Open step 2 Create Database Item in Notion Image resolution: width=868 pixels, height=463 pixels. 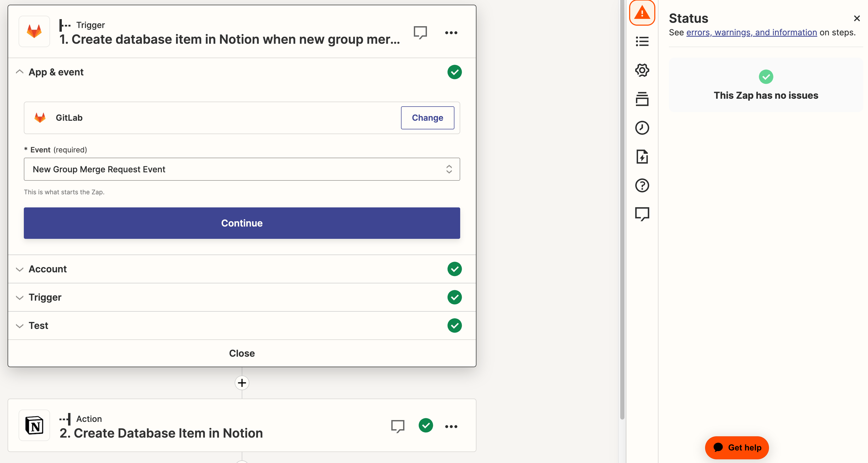(x=161, y=433)
